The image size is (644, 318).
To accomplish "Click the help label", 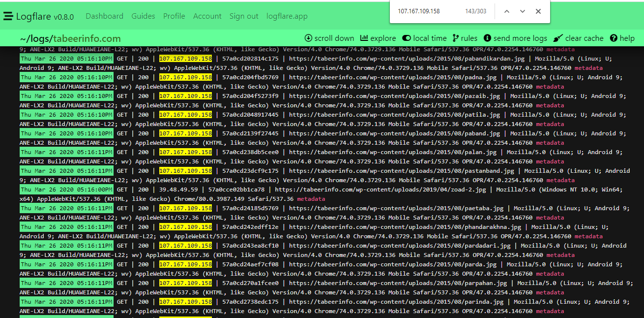I will pyautogui.click(x=627, y=38).
